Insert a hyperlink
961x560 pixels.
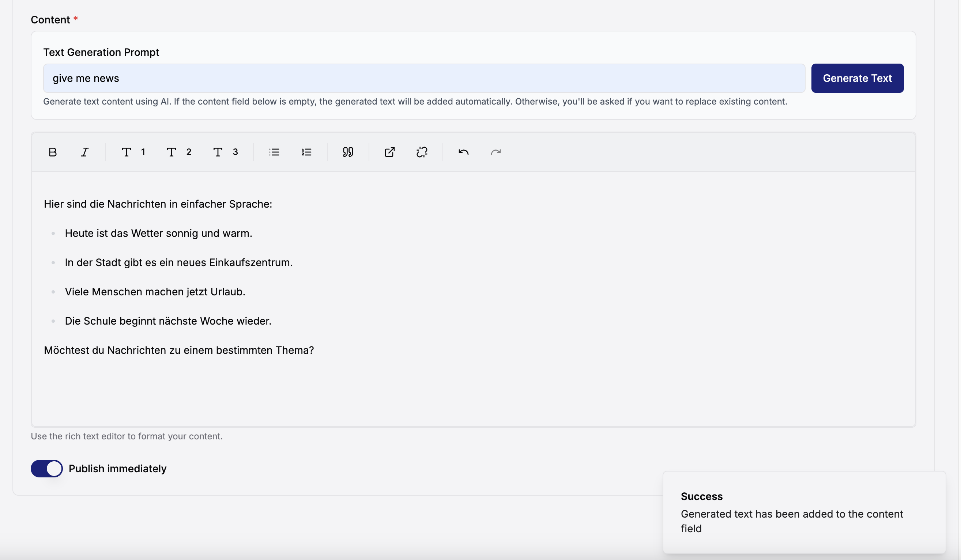pos(390,152)
